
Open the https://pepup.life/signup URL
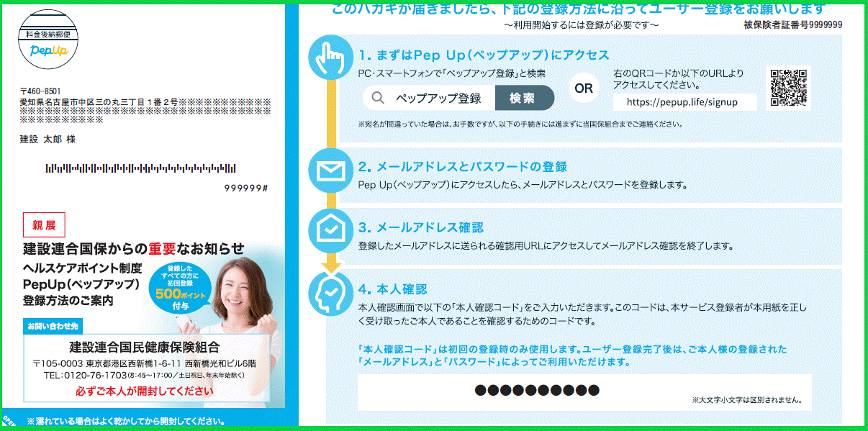click(682, 102)
